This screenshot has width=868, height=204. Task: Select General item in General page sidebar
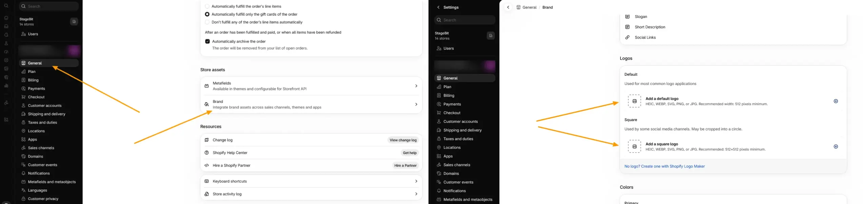(x=49, y=63)
